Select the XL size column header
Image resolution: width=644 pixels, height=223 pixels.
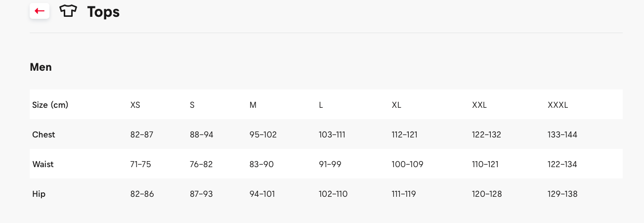coord(396,105)
